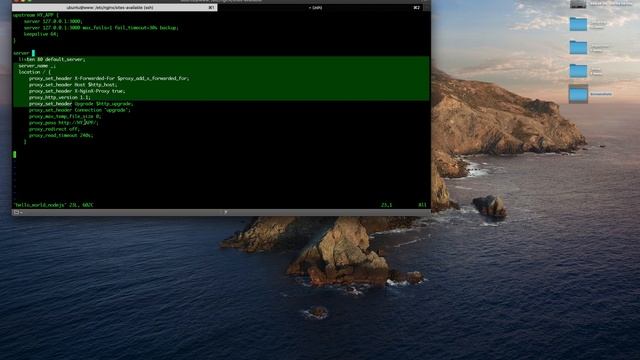Click the 'keepalive 64;' line
Screen dimensions: 640x360
[41, 34]
